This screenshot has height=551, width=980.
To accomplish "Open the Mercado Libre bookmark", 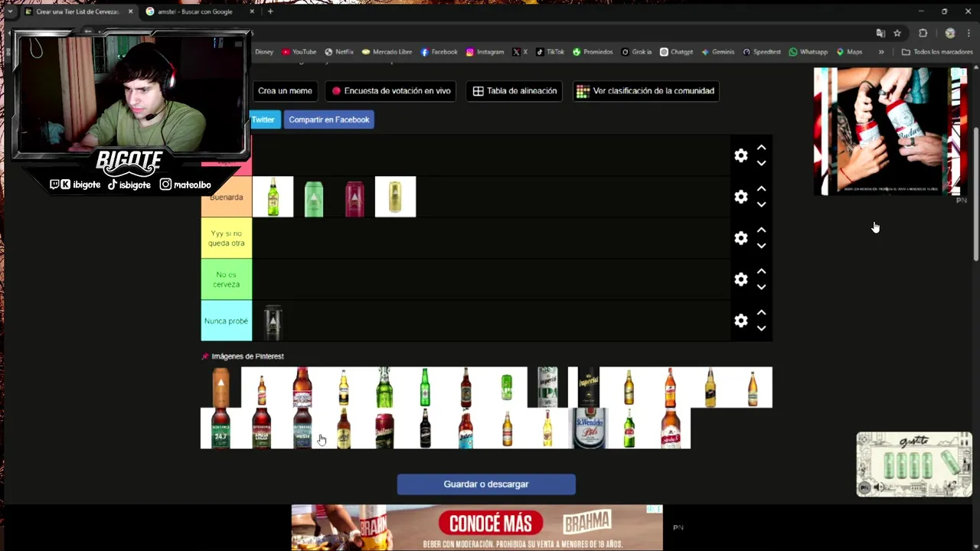I will [387, 52].
